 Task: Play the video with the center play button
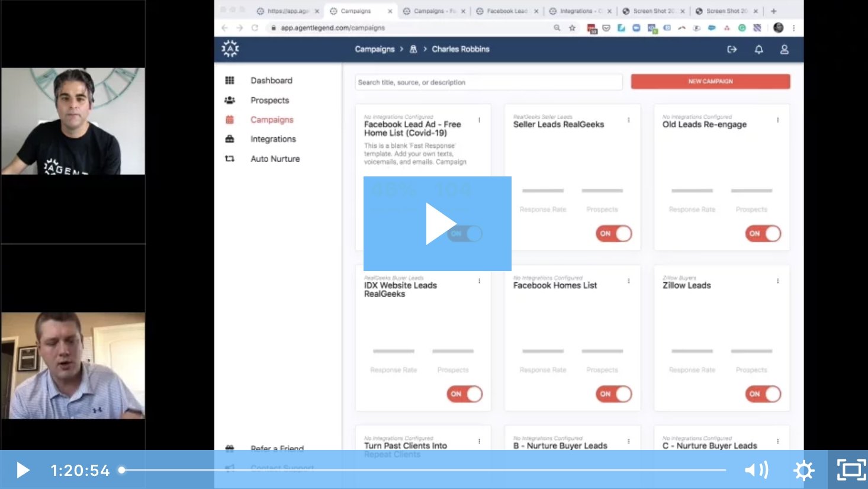point(438,224)
